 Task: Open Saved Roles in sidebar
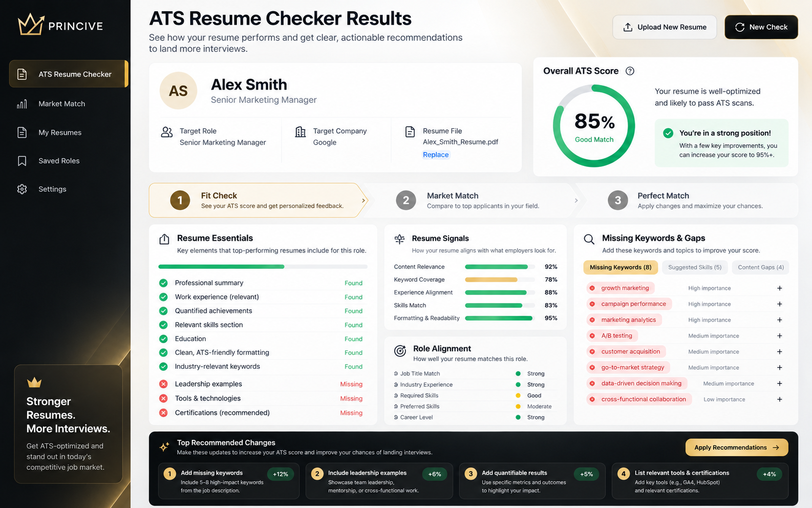(x=69, y=161)
